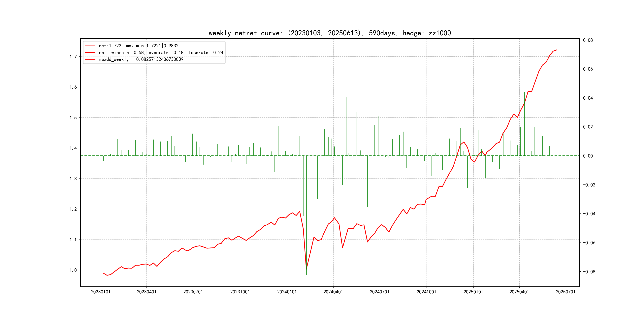Click x-axis label 20230701
This screenshot has width=644, height=322.
pos(193,292)
